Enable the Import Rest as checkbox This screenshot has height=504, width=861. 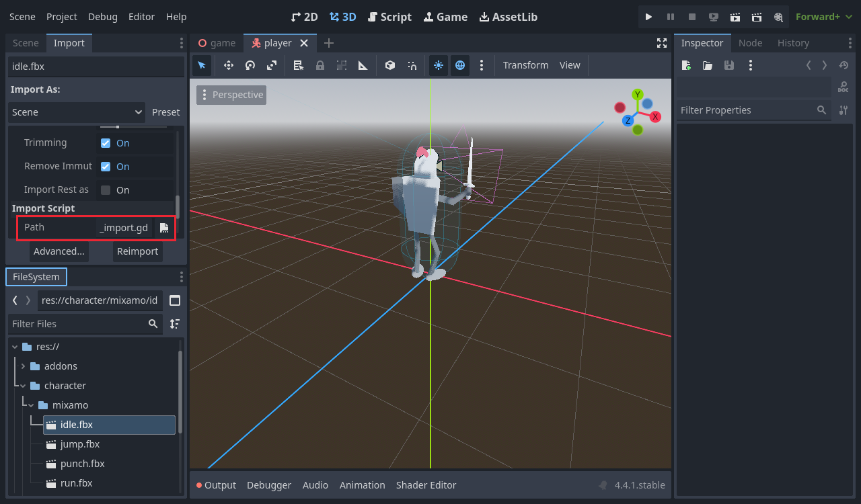(106, 190)
